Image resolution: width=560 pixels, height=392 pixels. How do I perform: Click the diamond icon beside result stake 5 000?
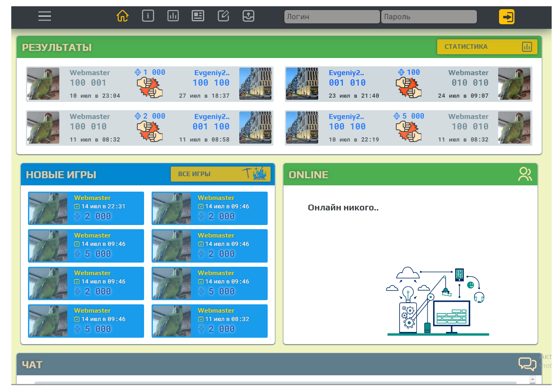click(397, 116)
